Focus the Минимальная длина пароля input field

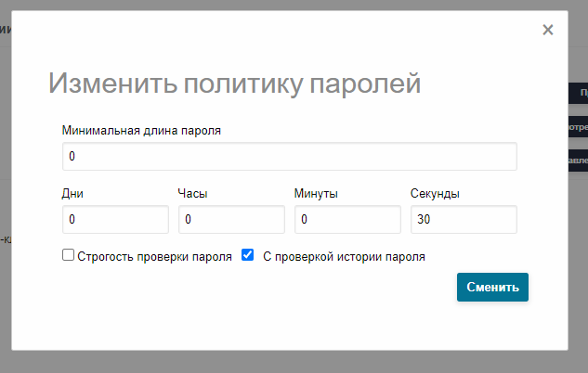coord(290,156)
